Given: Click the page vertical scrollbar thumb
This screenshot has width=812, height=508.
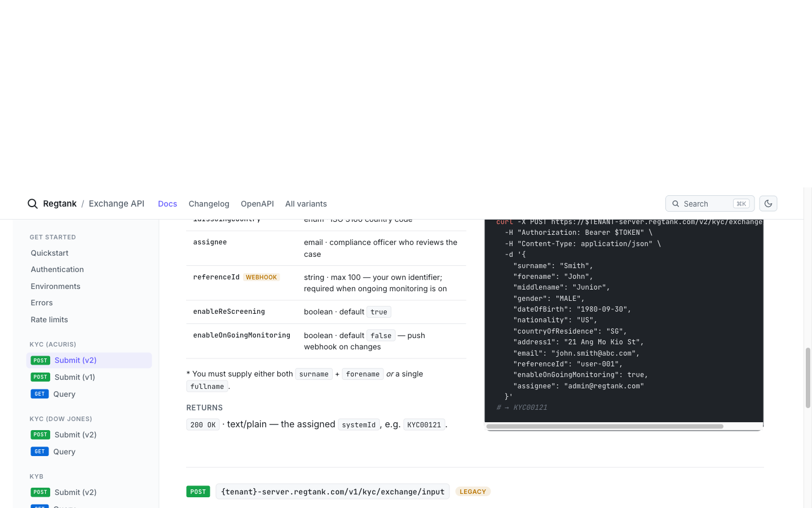Looking at the screenshot, I should tap(807, 378).
